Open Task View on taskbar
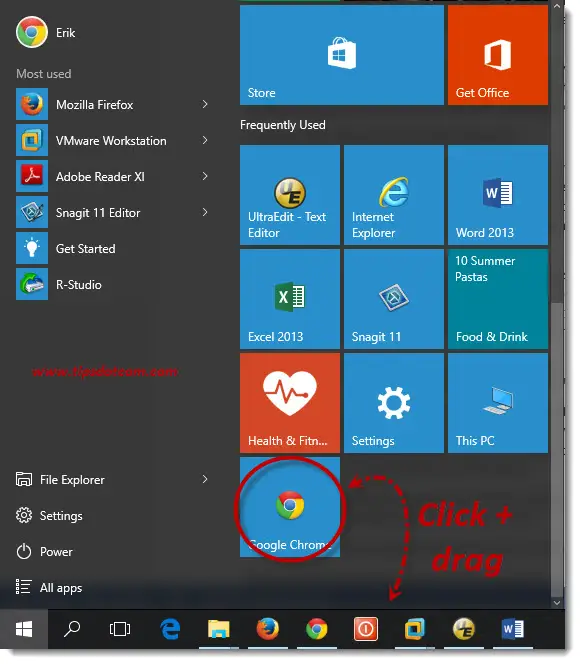Screen dimensions: 580x664 120,629
